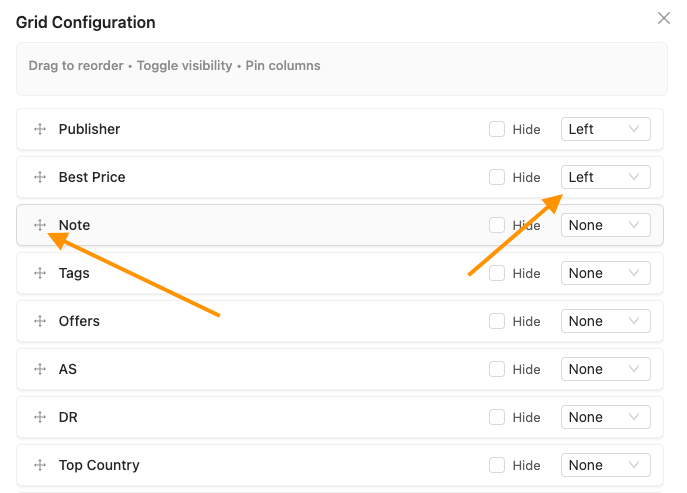This screenshot has width=687, height=493.
Task: Click the drag handle icon beside Note
Action: pyautogui.click(x=40, y=225)
